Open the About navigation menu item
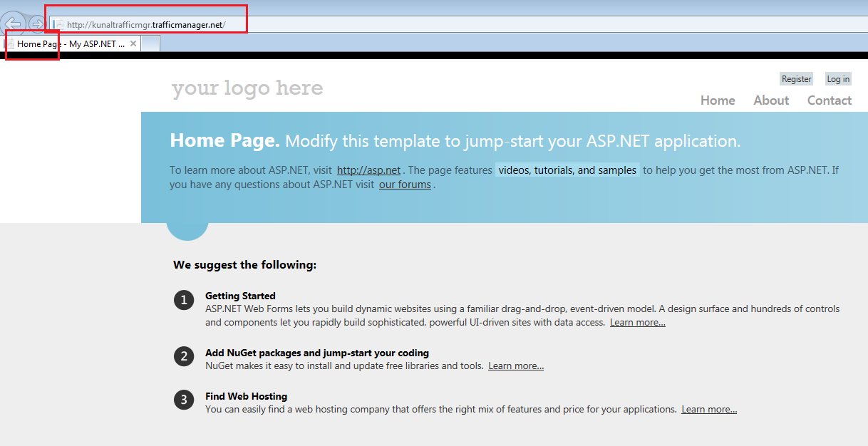 pos(771,100)
